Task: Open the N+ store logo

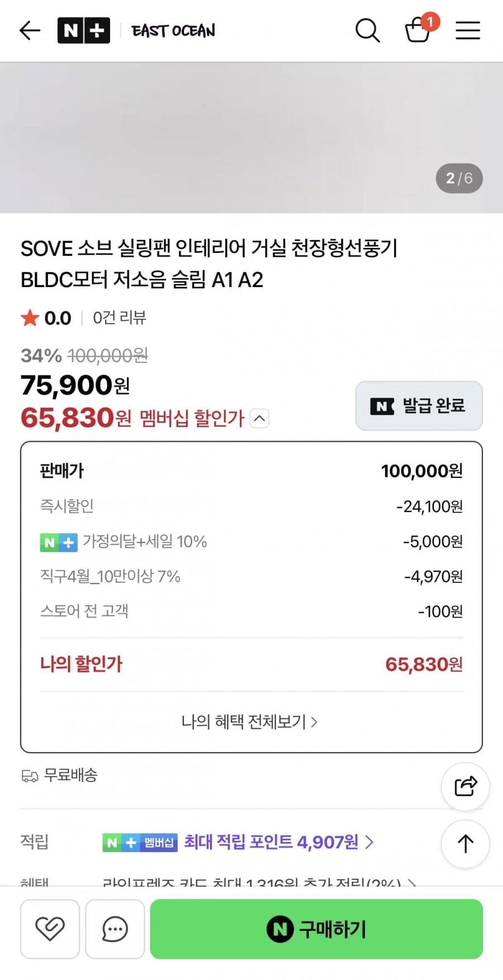Action: point(84,30)
